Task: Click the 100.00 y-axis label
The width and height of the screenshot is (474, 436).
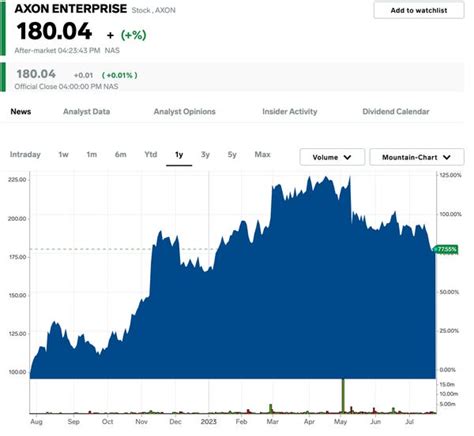Action: 17,372
